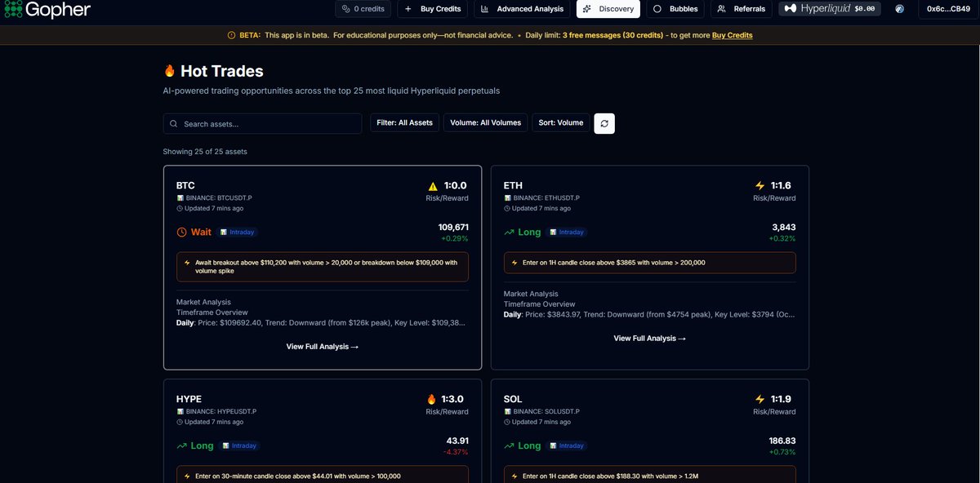Click the HYPE price 43.91
The image size is (980, 483).
pyautogui.click(x=457, y=441)
